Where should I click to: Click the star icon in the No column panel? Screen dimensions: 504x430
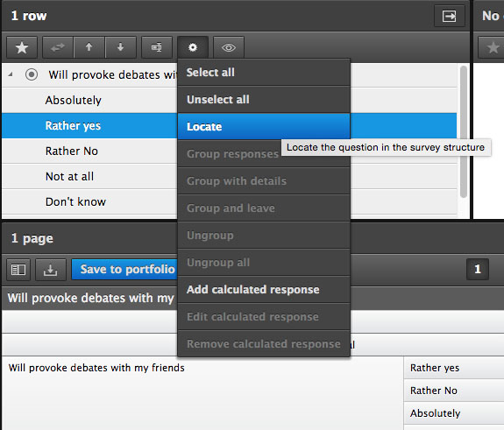coord(493,47)
